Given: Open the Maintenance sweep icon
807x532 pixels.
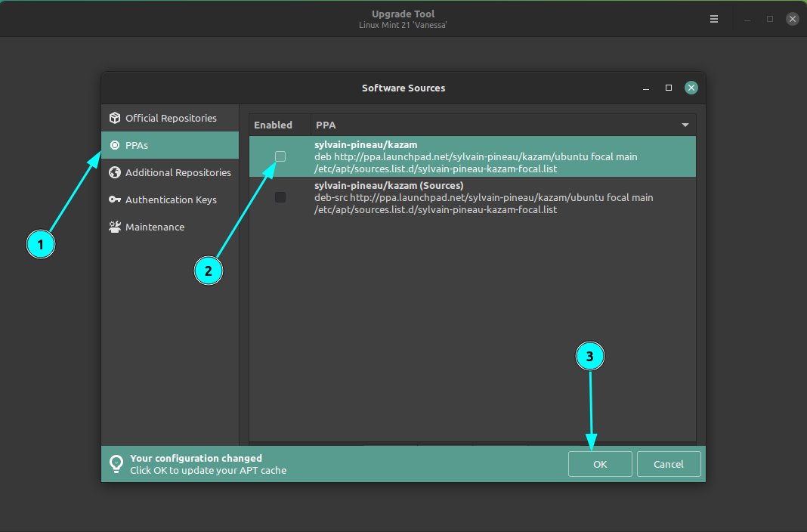Looking at the screenshot, I should coord(114,227).
